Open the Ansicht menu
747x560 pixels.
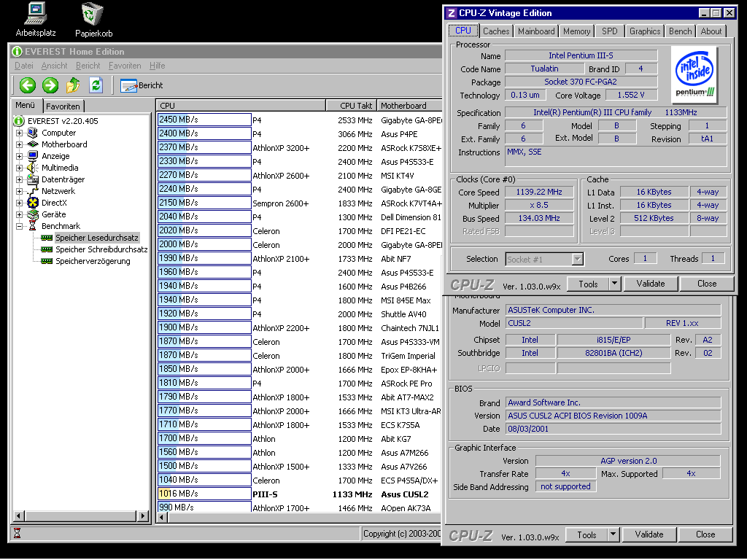tap(55, 66)
